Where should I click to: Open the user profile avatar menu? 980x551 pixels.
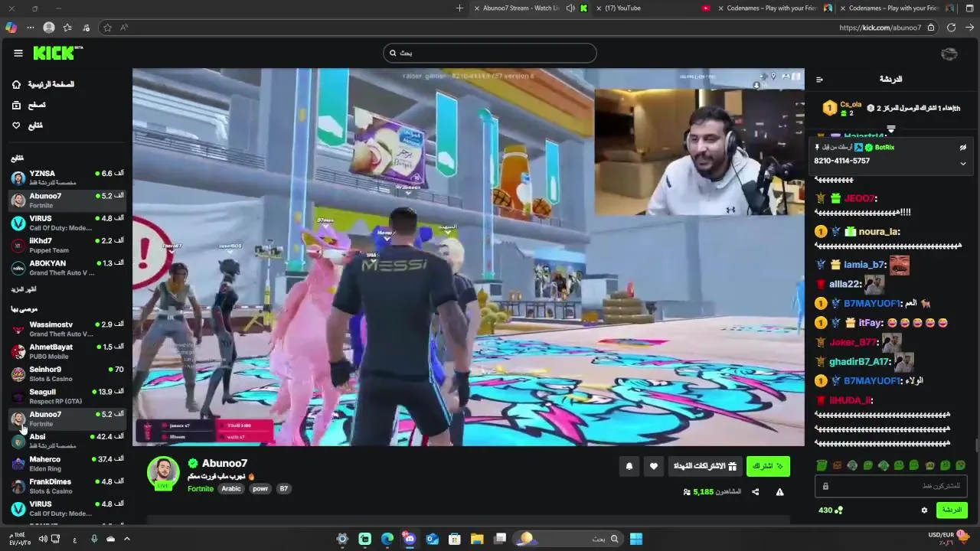coord(949,54)
